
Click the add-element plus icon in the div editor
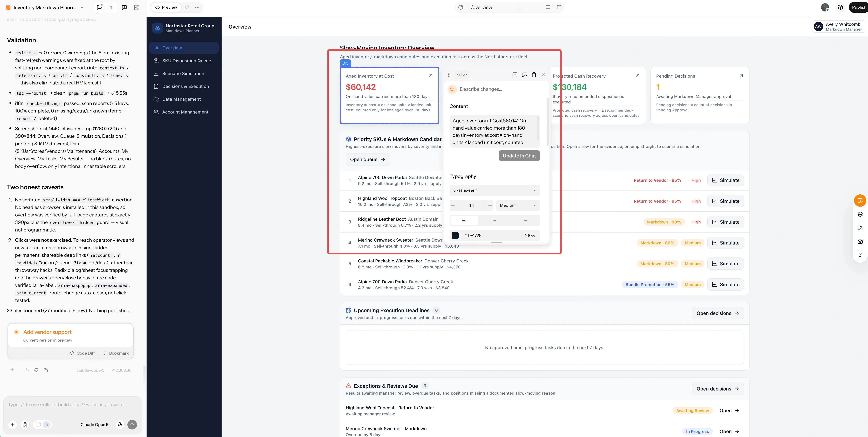click(515, 75)
